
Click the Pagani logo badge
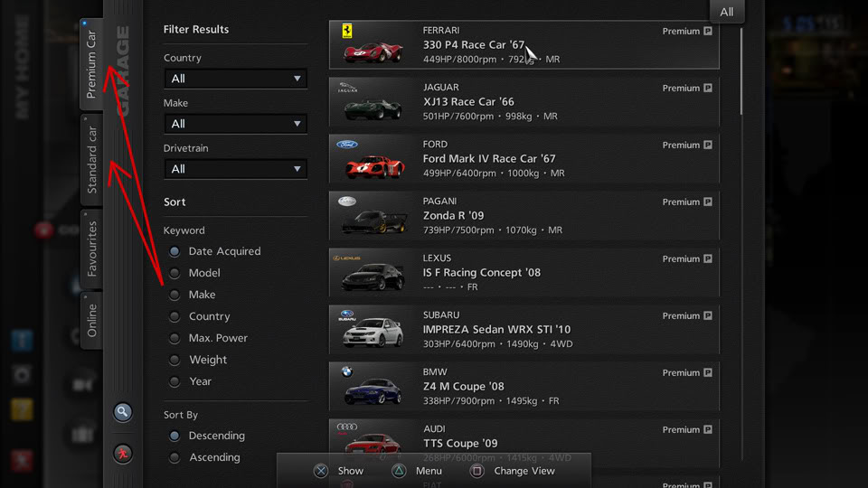pyautogui.click(x=347, y=202)
